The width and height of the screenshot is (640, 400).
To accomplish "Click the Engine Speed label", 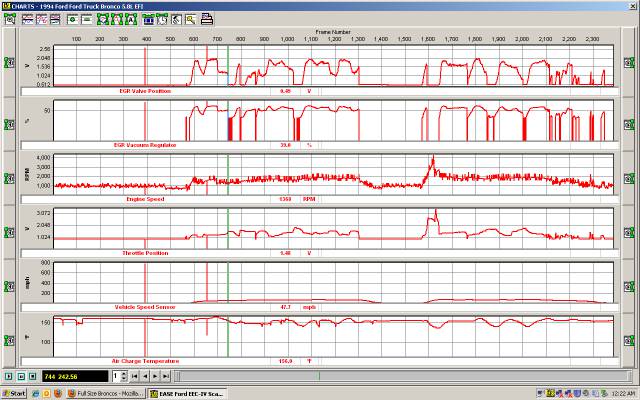I will coord(145,199).
